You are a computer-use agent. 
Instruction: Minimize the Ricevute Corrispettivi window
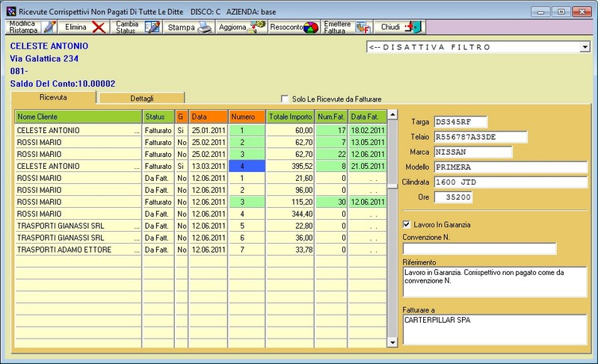coord(540,12)
